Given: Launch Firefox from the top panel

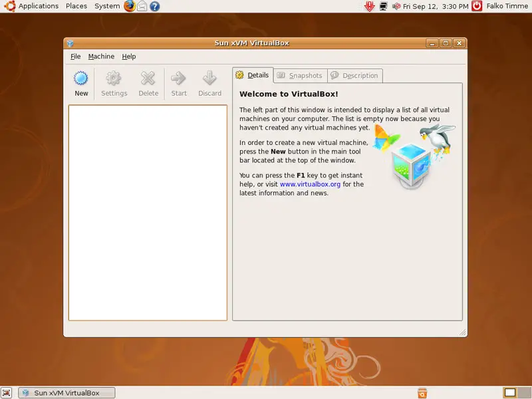Looking at the screenshot, I should [129, 6].
